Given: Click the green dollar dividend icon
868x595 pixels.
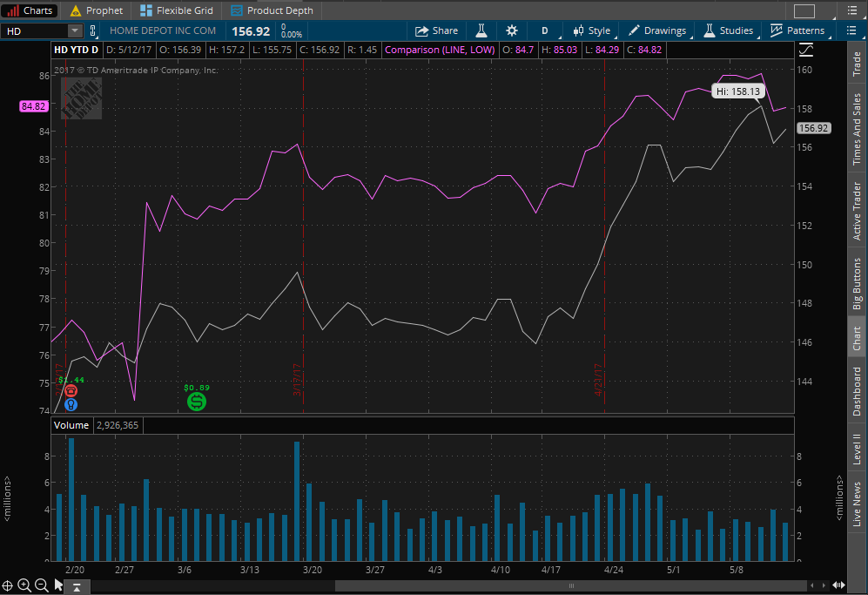Looking at the screenshot, I should 197,401.
